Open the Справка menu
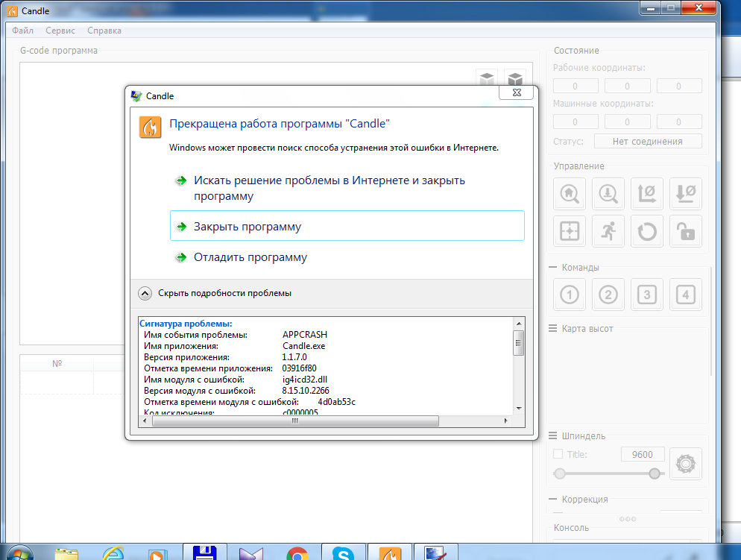Viewport: 741px width, 560px height. pyautogui.click(x=104, y=31)
